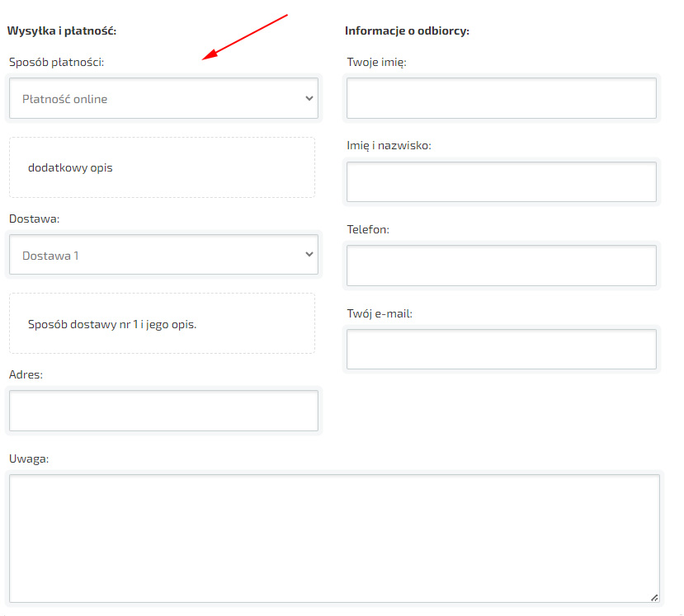
Task: Click the Imię i nazwisko input box
Action: coord(501,182)
